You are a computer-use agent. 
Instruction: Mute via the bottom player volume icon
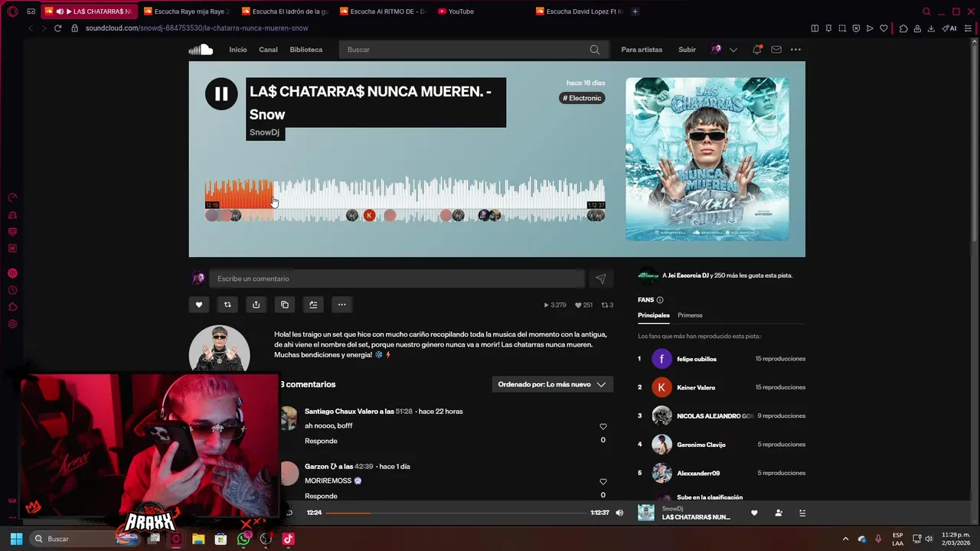pos(619,513)
